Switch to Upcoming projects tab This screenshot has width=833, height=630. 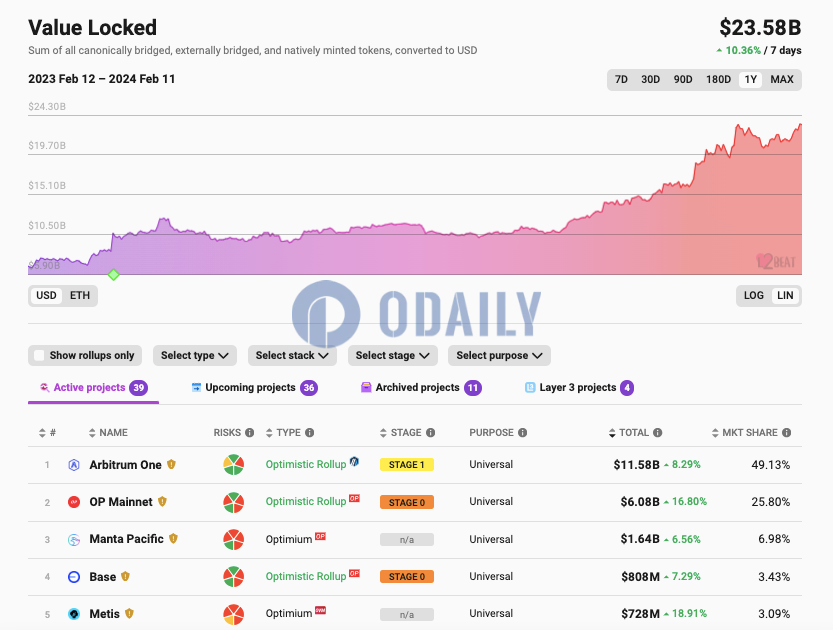point(254,388)
